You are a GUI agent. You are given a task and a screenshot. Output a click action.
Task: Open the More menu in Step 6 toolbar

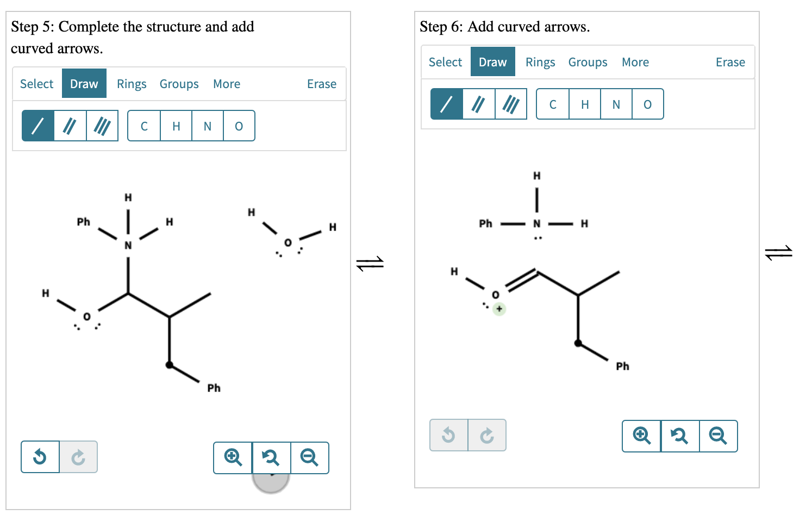tap(635, 61)
